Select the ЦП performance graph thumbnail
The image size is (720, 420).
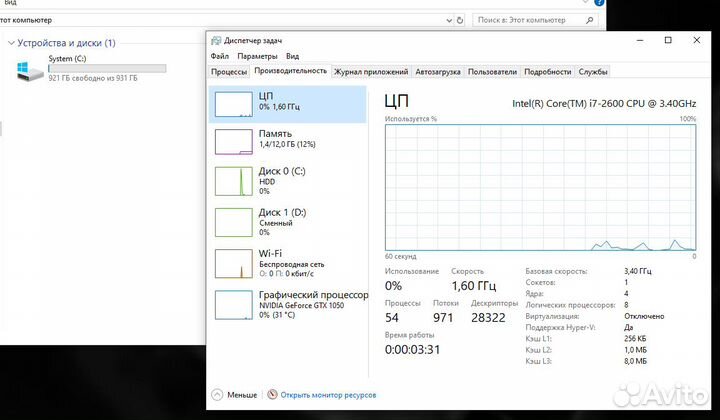click(234, 104)
